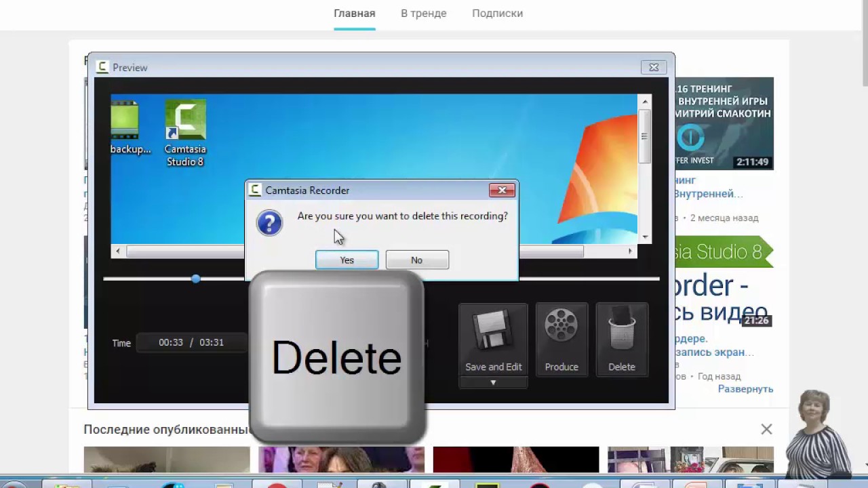
Task: Switch to the Главная tab
Action: click(x=355, y=14)
